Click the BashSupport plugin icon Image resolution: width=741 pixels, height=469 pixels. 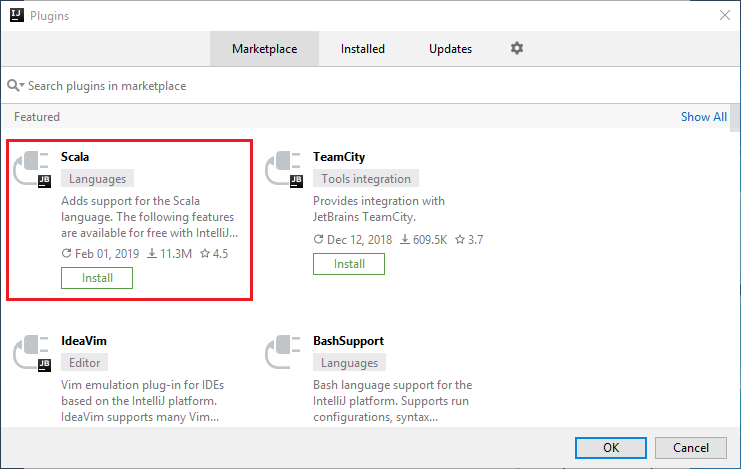coord(283,352)
